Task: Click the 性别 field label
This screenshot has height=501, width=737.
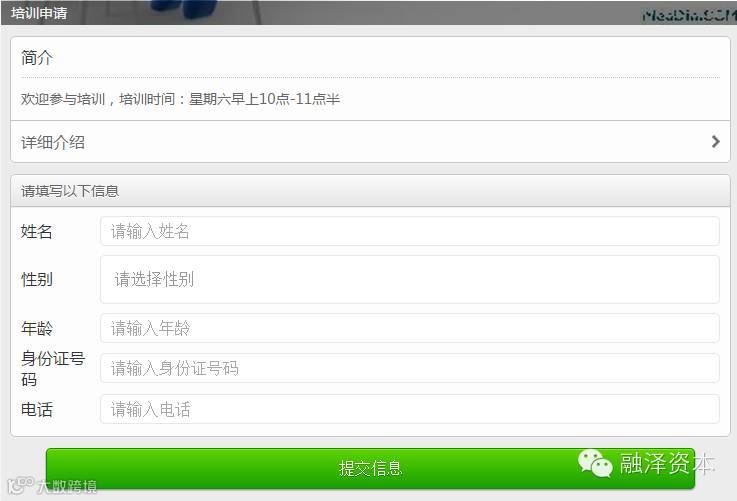Action: pos(37,279)
